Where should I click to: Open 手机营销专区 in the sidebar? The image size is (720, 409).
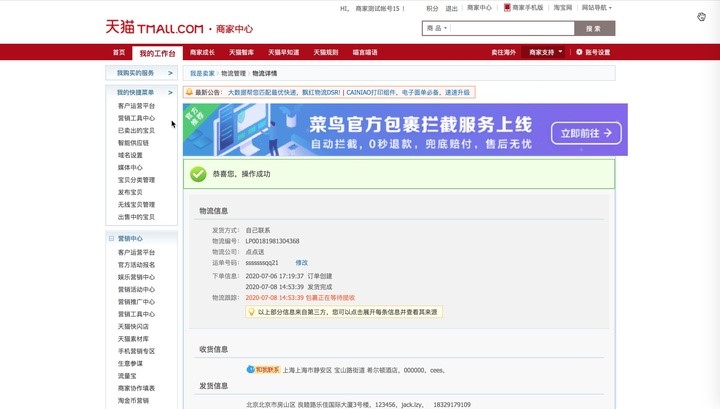pyautogui.click(x=136, y=351)
